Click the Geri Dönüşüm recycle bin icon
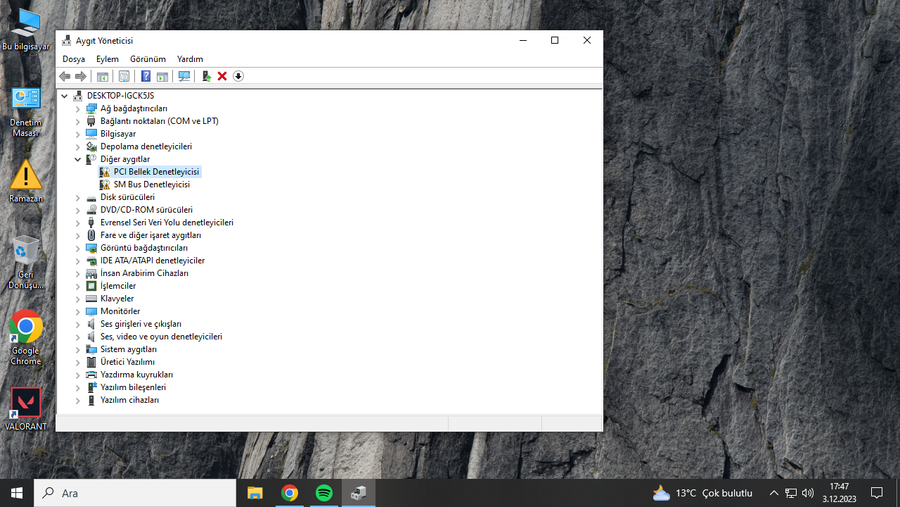 [26, 262]
